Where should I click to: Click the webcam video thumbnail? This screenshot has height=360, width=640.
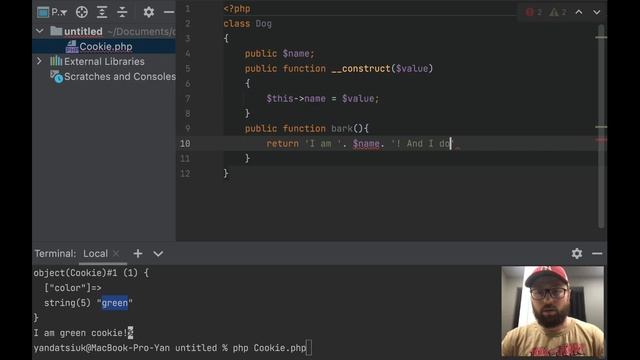pos(552,311)
